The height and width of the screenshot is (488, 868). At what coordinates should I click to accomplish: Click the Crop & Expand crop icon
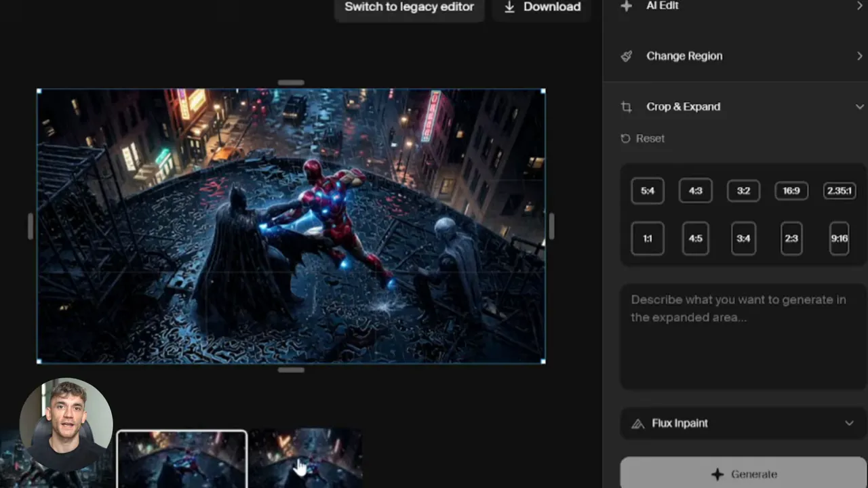click(x=626, y=107)
